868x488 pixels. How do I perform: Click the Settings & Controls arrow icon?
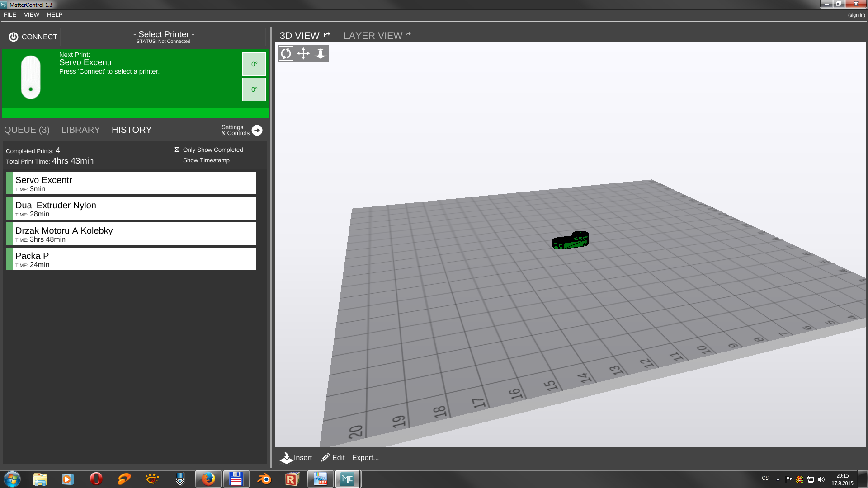(x=257, y=130)
